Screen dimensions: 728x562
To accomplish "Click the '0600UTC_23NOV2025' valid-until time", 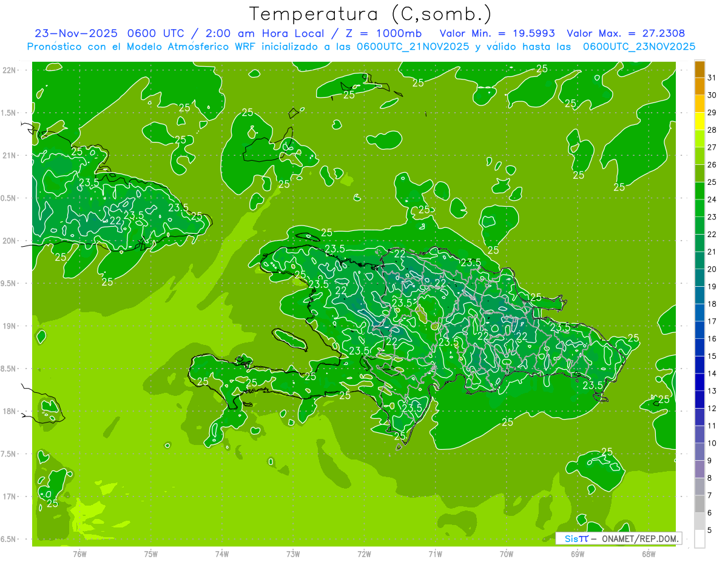I will [x=639, y=47].
